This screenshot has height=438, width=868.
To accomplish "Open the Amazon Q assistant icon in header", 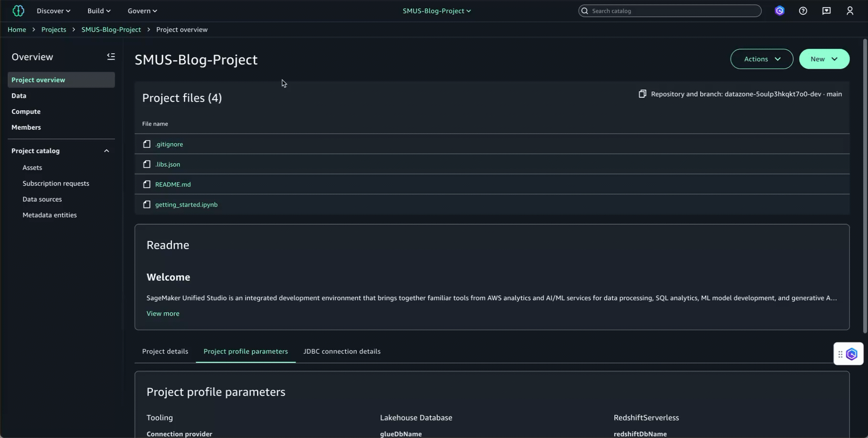I will pos(779,11).
